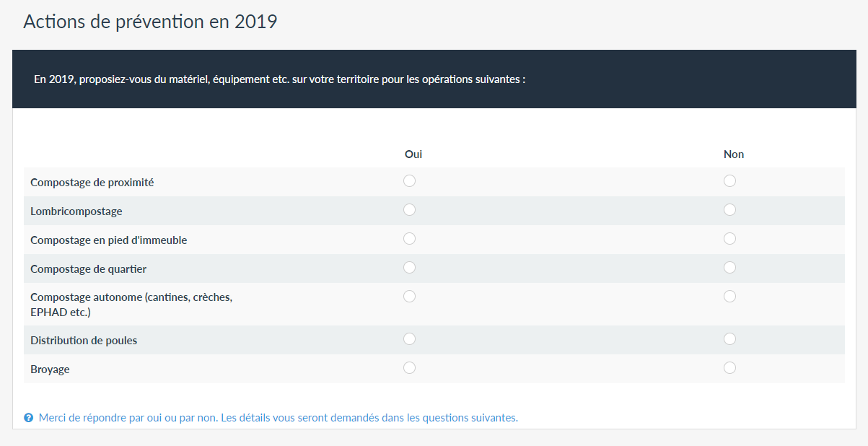Click the blue help question mark icon
Image resolution: width=868 pixels, height=446 pixels.
(x=28, y=418)
